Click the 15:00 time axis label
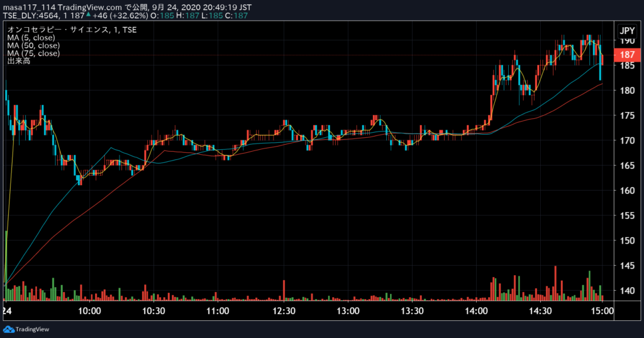 (x=602, y=311)
